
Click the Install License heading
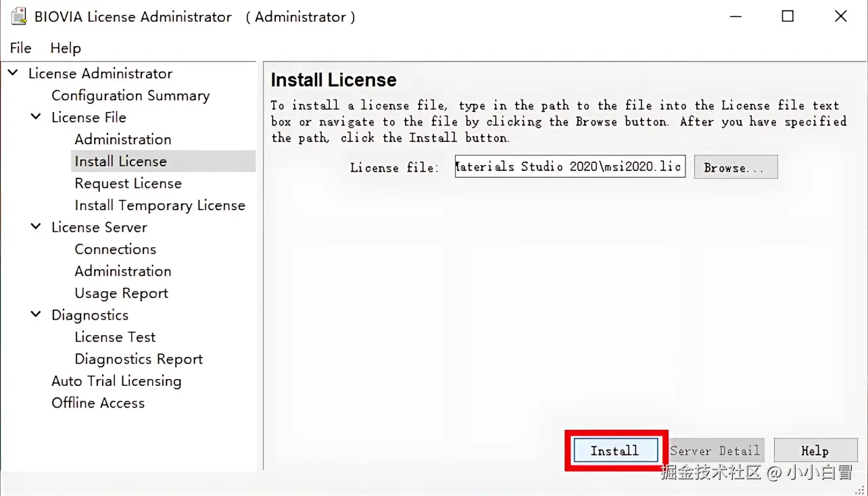tap(333, 80)
